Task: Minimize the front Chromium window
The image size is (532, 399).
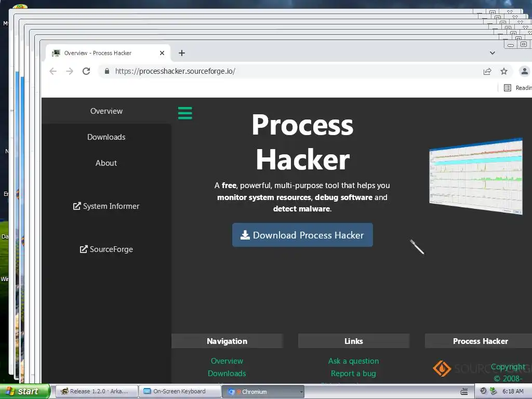Action: 511,45
